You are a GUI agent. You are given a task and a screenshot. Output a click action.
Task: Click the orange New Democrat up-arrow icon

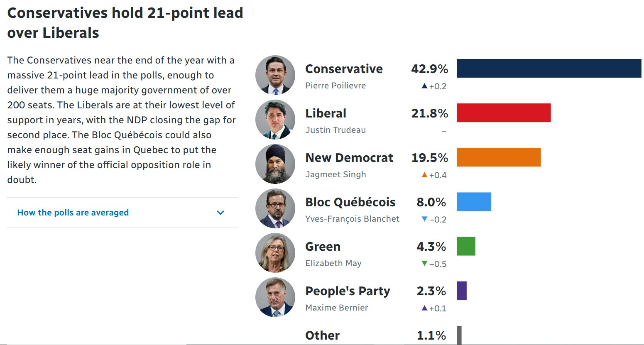(x=424, y=175)
